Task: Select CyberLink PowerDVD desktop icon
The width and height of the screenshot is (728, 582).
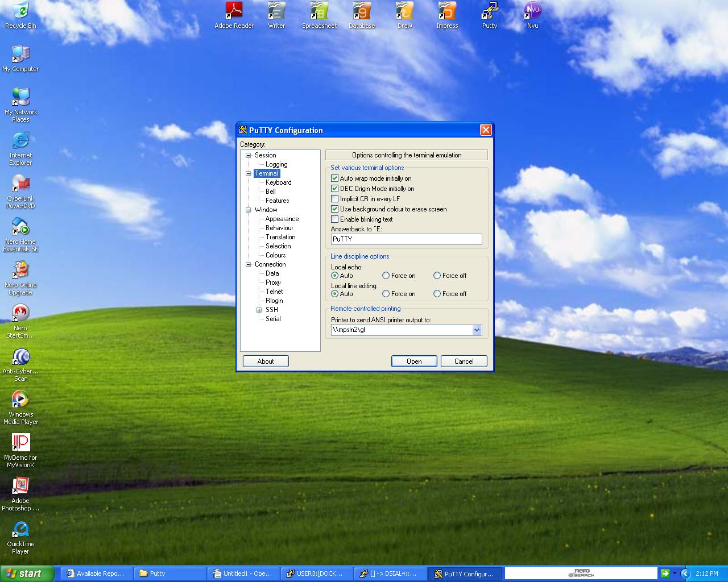Action: [20, 192]
